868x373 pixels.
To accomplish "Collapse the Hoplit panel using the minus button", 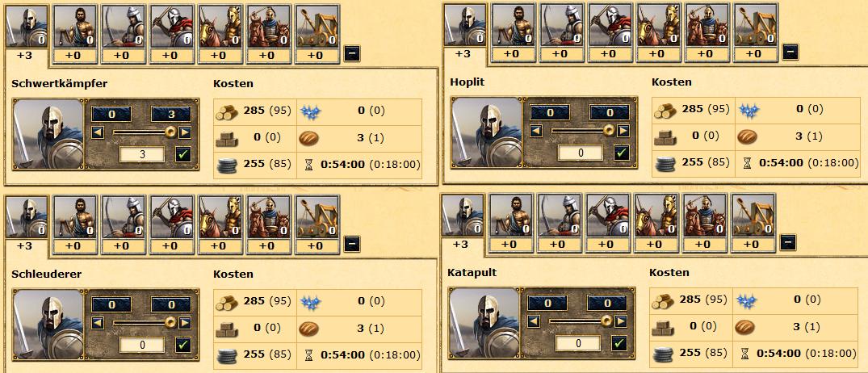I will 790,52.
